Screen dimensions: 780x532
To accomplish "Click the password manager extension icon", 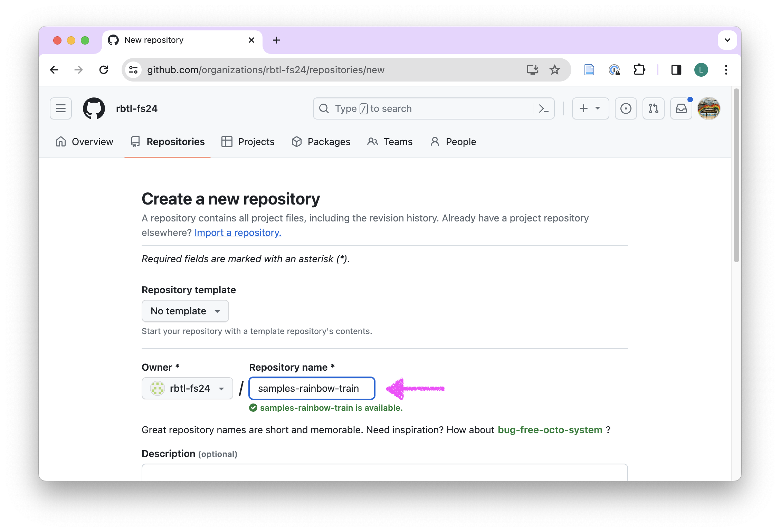I will click(614, 70).
